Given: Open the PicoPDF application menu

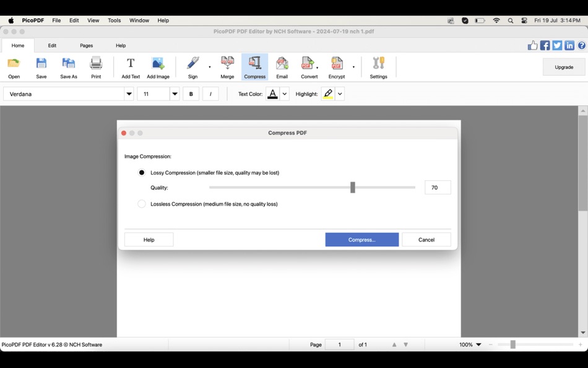Looking at the screenshot, I should (x=33, y=20).
